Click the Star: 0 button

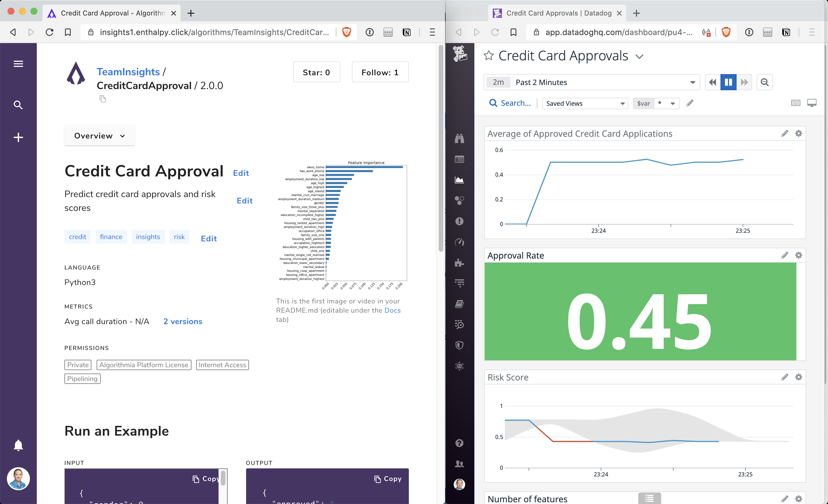(x=317, y=72)
